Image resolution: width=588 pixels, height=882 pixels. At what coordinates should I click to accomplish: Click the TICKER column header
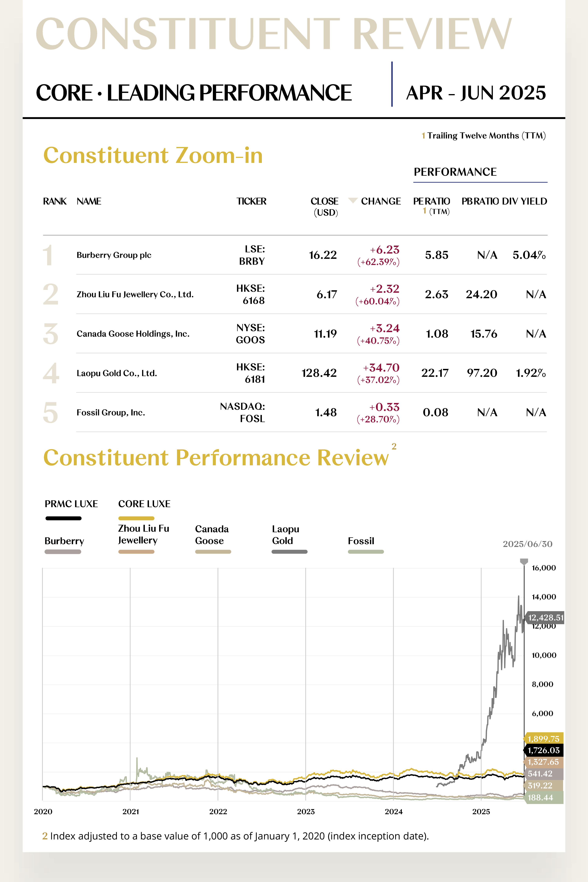[251, 201]
